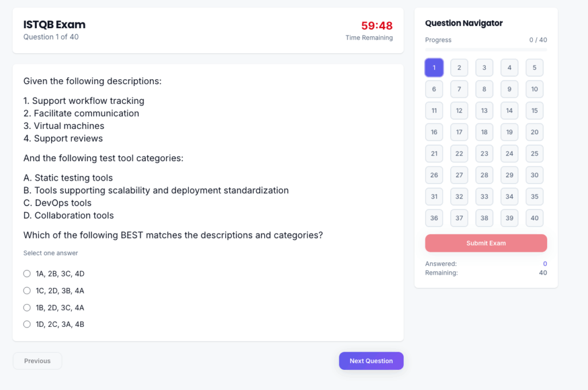Click question 1, the currently highlighted question
The height and width of the screenshot is (390, 588).
click(434, 67)
